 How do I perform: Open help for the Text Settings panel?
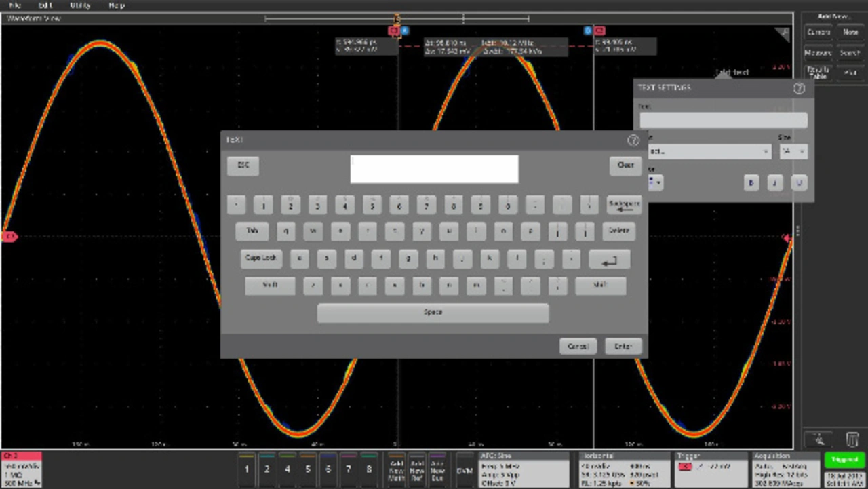[799, 88]
